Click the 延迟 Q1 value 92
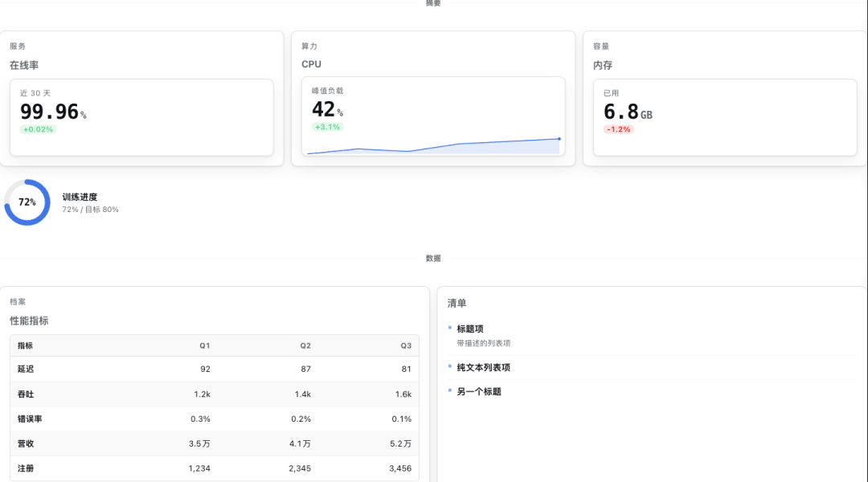 (x=206, y=369)
